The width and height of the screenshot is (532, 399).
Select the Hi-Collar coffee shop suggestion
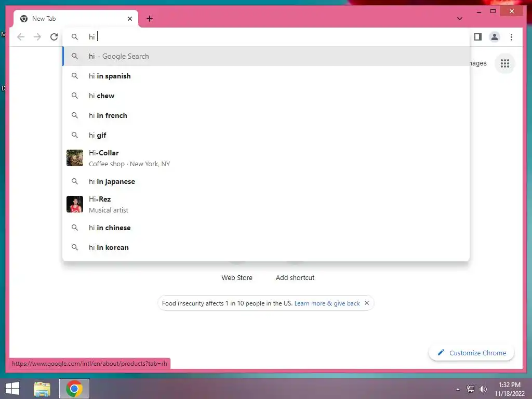(267, 158)
